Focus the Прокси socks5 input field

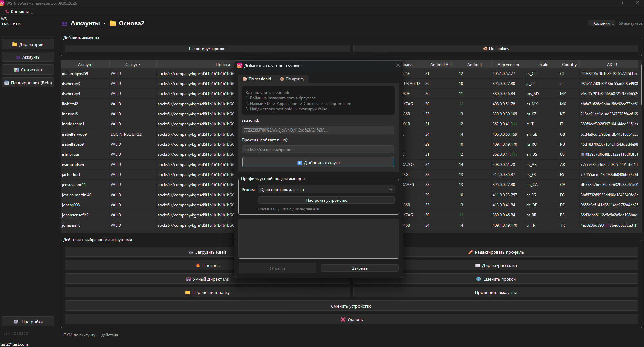click(318, 150)
